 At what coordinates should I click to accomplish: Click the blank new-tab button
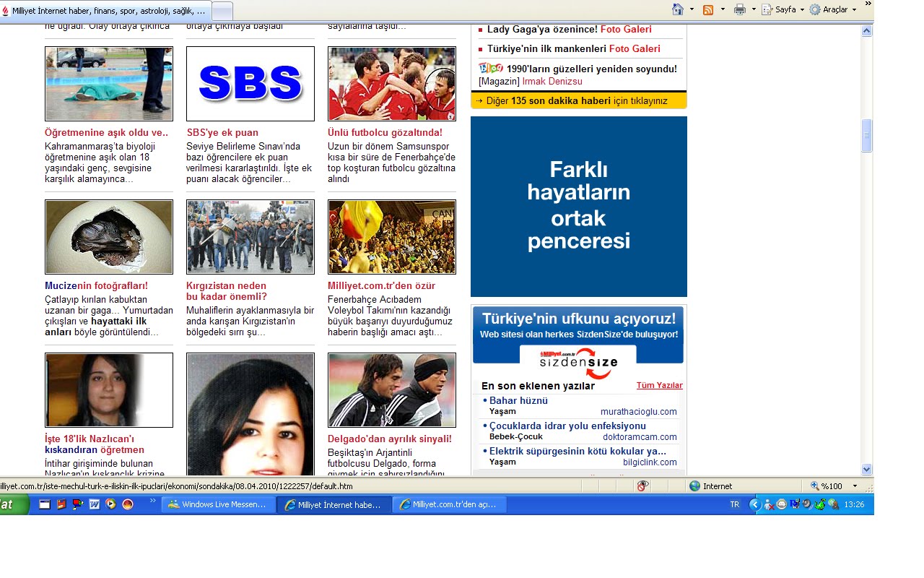(x=222, y=12)
